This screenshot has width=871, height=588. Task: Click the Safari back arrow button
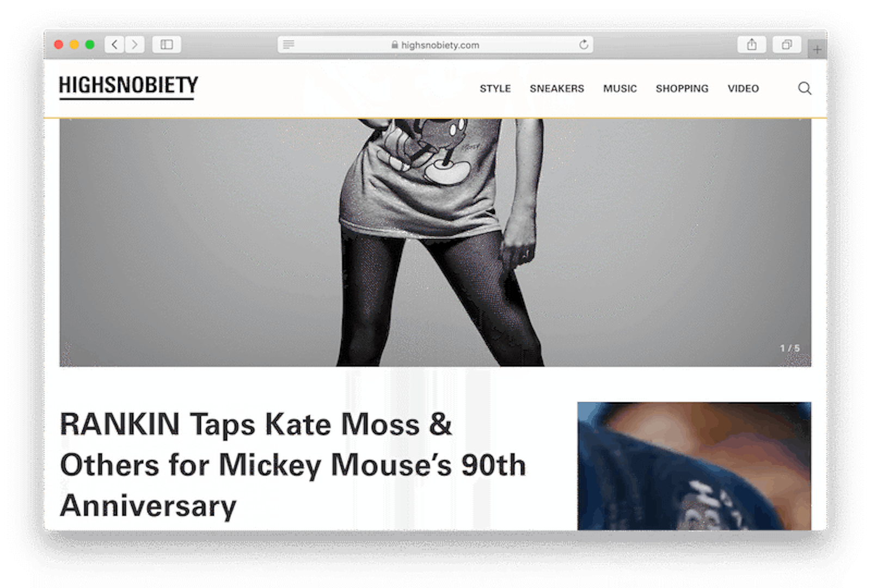[x=114, y=45]
